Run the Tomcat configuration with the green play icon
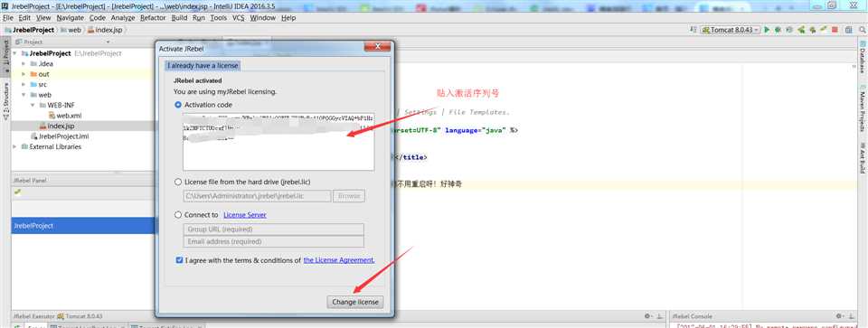Screen dimensions: 868x328 (x=767, y=30)
